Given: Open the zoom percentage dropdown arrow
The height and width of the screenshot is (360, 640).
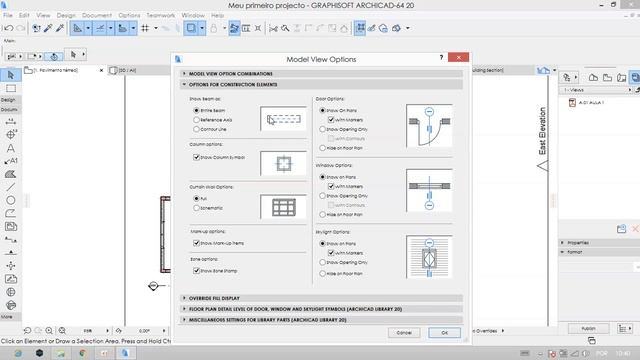Looking at the screenshot, I should click(107, 331).
